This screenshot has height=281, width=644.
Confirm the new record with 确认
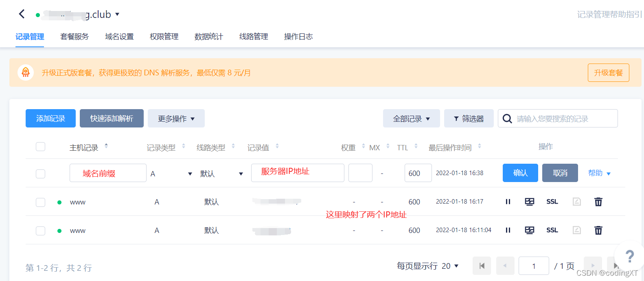tap(520, 173)
